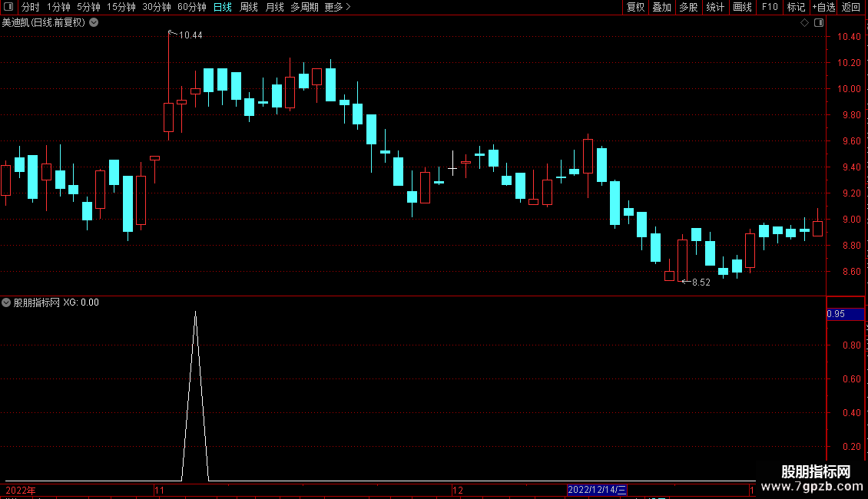Click the 2022年 label on time axis
The height and width of the screenshot is (499, 868).
pos(21,490)
